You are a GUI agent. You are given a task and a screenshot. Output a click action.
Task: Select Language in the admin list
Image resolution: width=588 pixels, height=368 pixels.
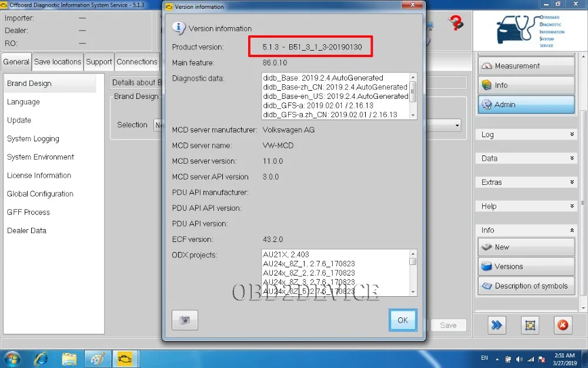coord(24,102)
